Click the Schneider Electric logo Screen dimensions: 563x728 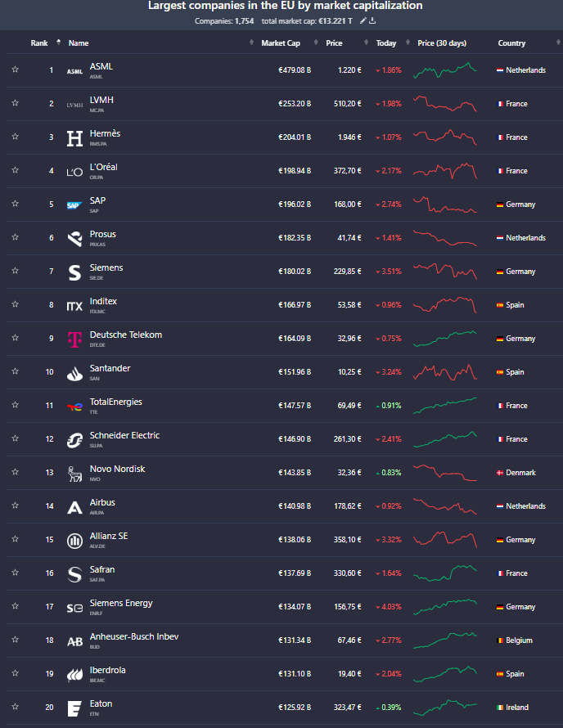[74, 440]
